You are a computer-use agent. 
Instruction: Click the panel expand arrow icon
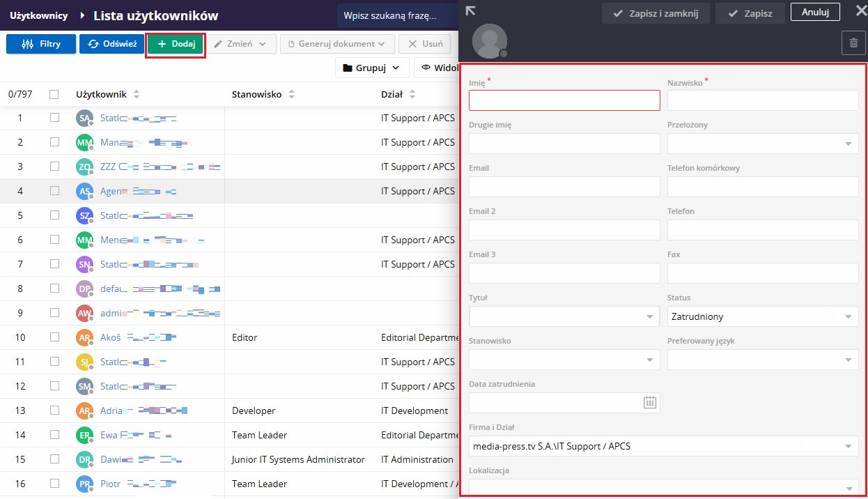471,10
